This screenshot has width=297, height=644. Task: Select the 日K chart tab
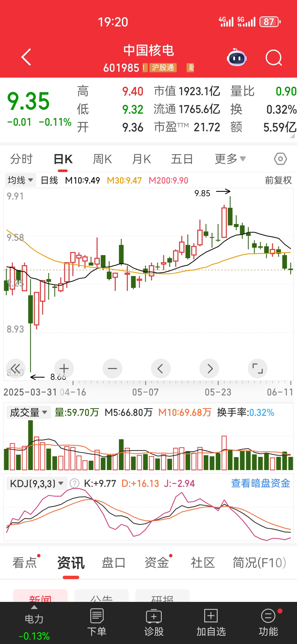click(63, 159)
